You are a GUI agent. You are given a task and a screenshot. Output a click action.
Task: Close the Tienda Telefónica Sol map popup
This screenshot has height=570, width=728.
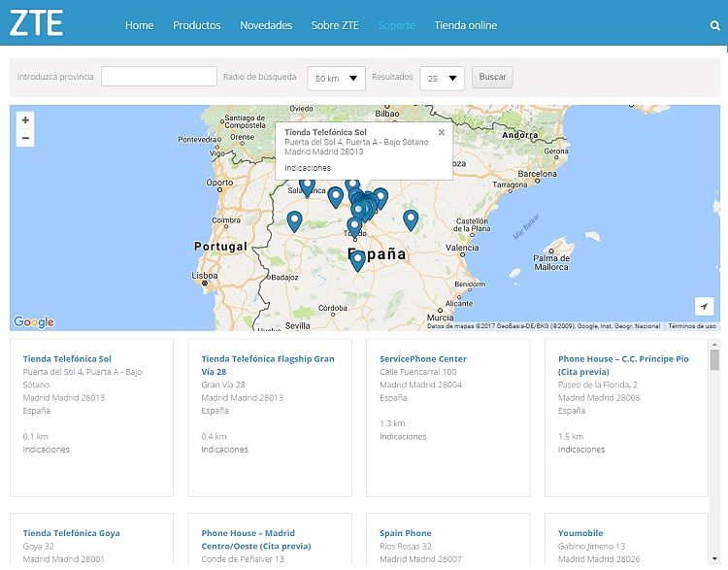(441, 132)
